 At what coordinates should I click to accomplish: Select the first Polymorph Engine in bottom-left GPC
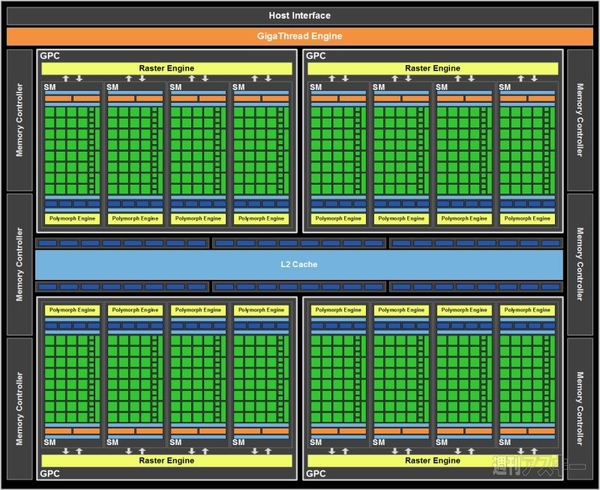72,310
